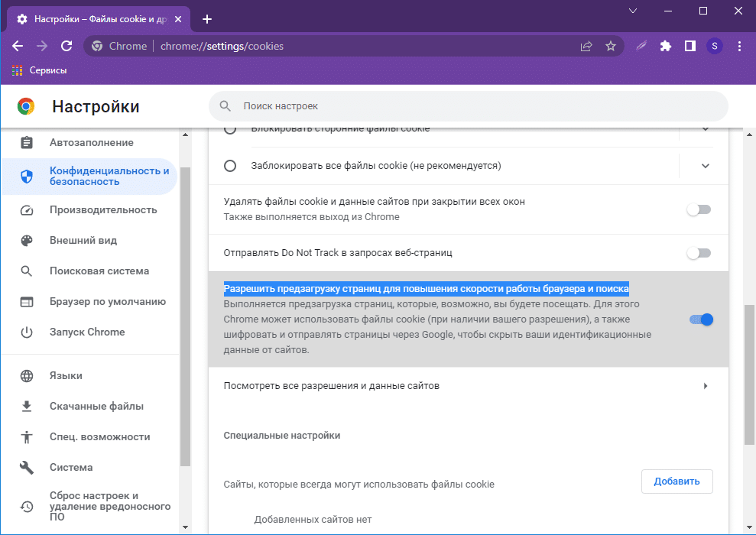756x535 pixels.
Task: Toggle the browser side panel icon
Action: pyautogui.click(x=690, y=46)
